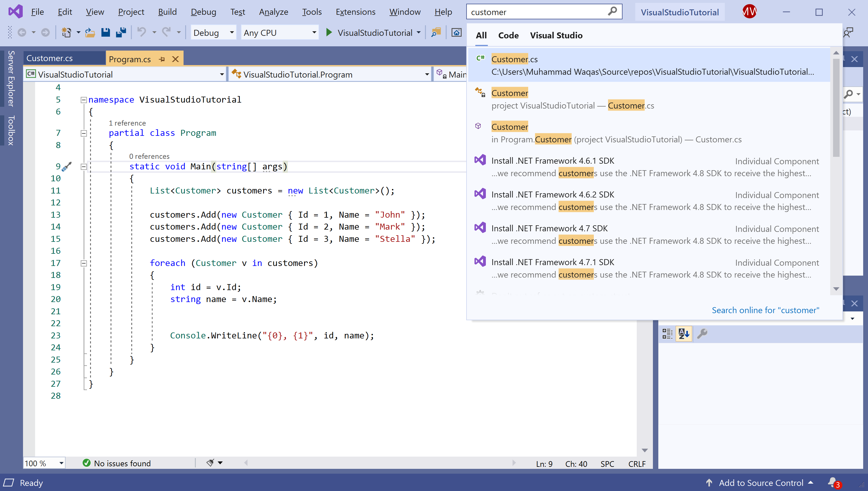Click the Save file icon
The width and height of the screenshot is (868, 491).
[x=105, y=32]
